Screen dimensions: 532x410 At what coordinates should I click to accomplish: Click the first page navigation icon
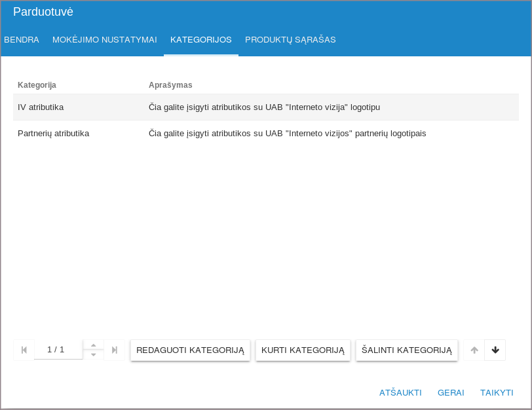24,350
